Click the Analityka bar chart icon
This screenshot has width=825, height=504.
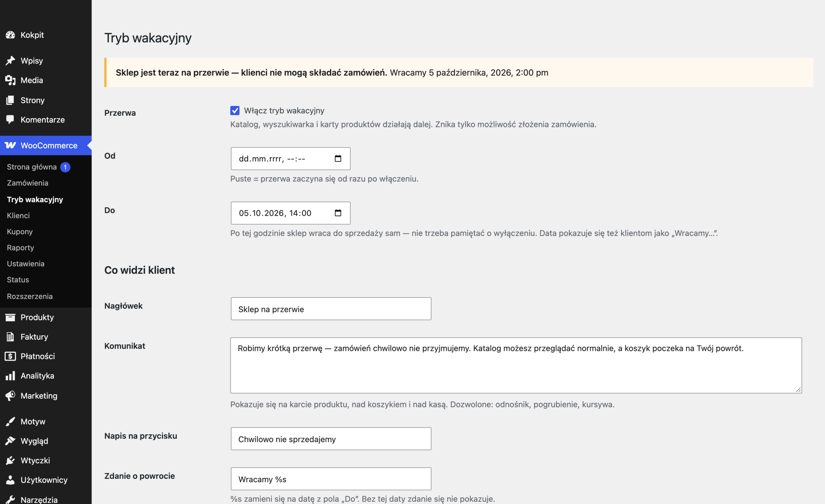click(x=10, y=376)
